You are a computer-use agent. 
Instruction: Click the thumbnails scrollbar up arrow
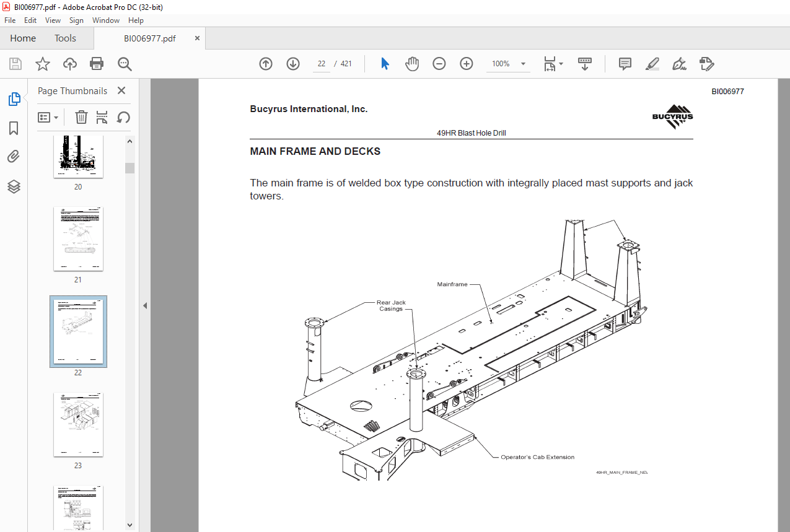(130, 141)
